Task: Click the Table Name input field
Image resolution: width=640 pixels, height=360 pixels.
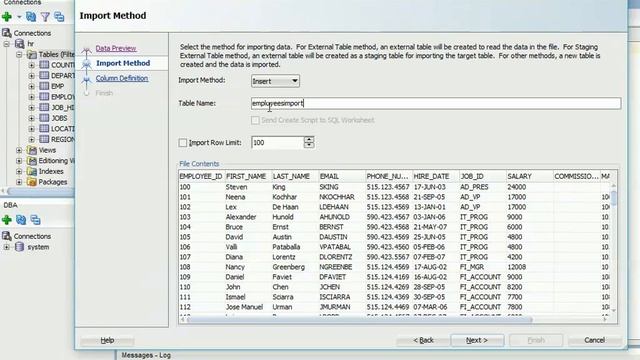Action: coord(436,103)
